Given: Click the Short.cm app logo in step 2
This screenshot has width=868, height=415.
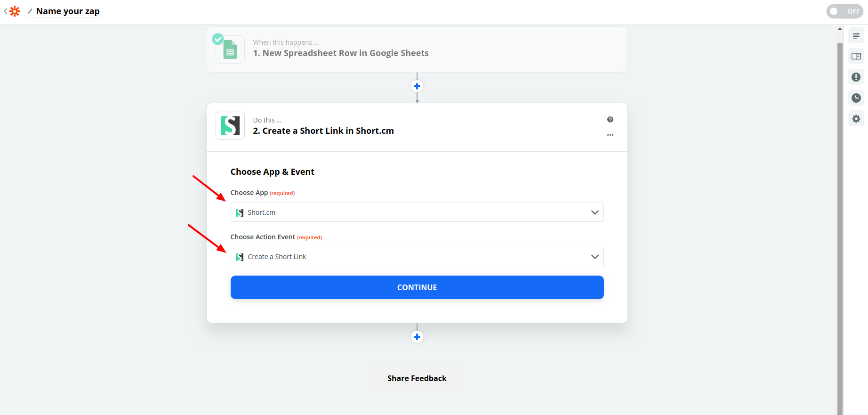Looking at the screenshot, I should click(230, 126).
